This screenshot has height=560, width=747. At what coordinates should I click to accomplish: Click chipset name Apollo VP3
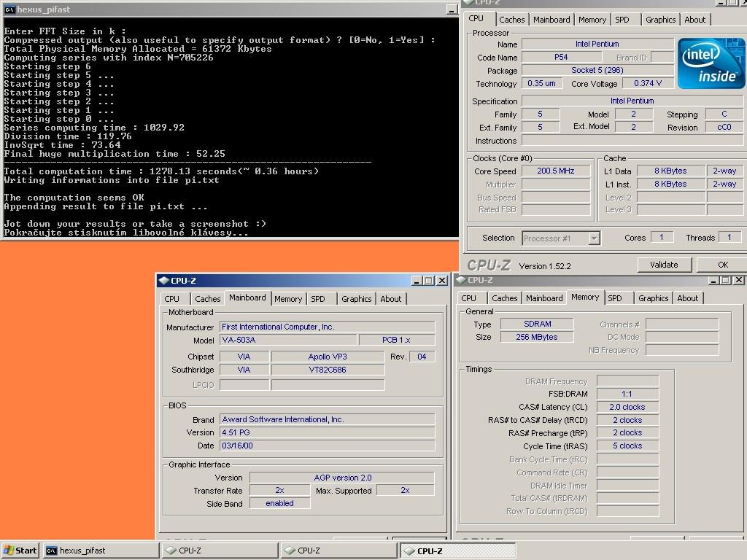pyautogui.click(x=328, y=357)
